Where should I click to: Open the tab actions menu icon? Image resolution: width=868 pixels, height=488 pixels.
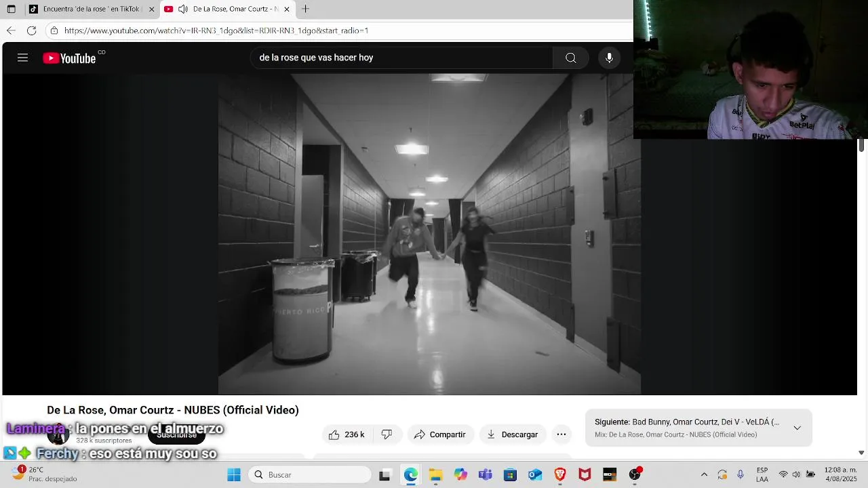[x=12, y=9]
